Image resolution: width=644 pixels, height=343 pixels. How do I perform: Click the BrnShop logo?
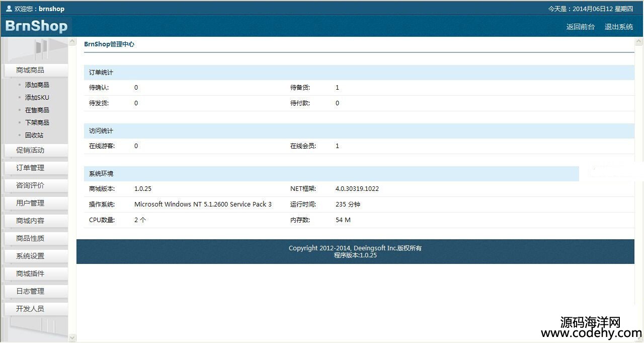pos(36,27)
